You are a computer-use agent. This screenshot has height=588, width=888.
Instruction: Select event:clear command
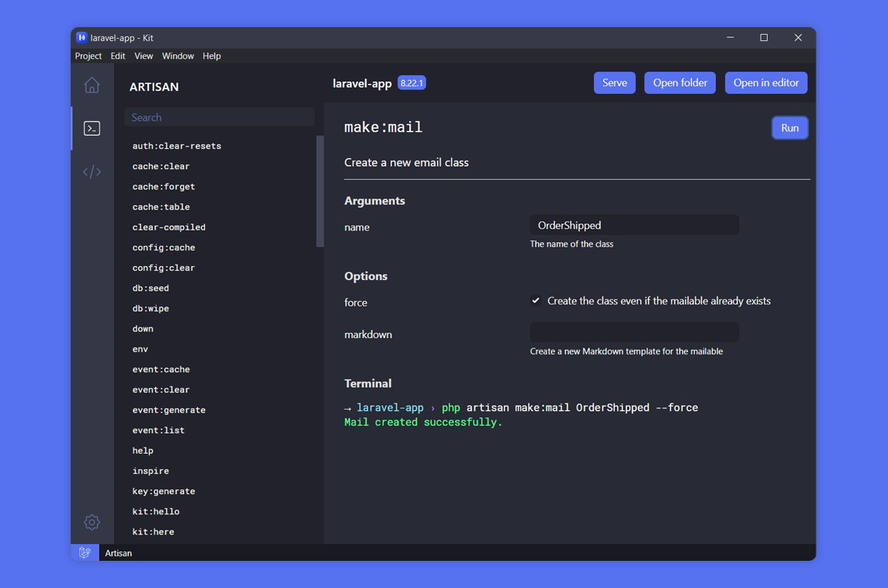coord(161,390)
